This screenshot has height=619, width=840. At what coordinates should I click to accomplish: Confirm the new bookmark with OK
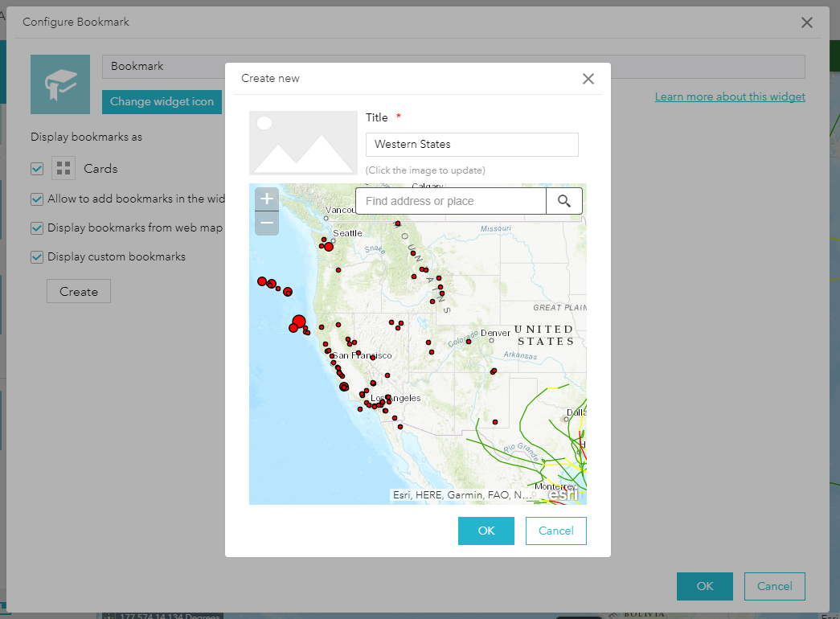click(x=486, y=531)
